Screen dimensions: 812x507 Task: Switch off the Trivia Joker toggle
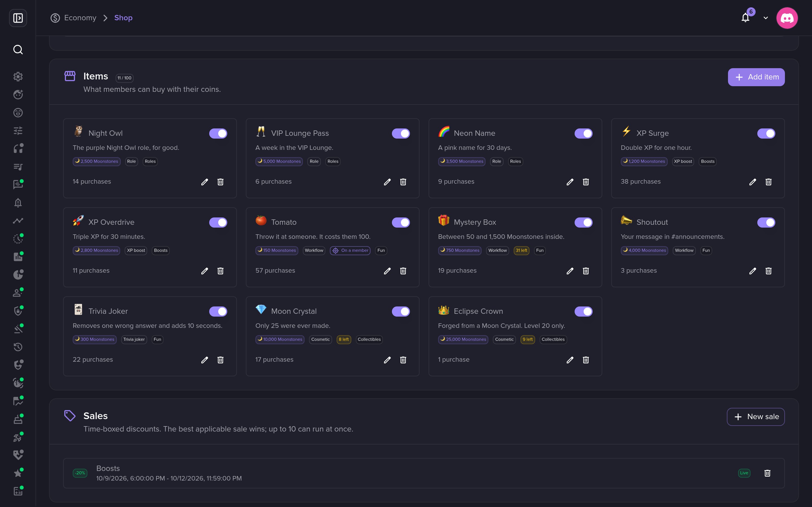click(x=218, y=312)
